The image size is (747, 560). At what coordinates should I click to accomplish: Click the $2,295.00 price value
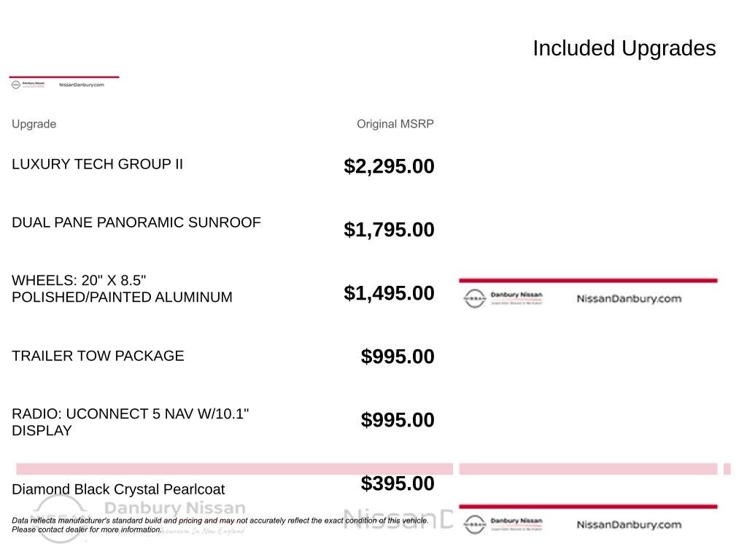[389, 166]
